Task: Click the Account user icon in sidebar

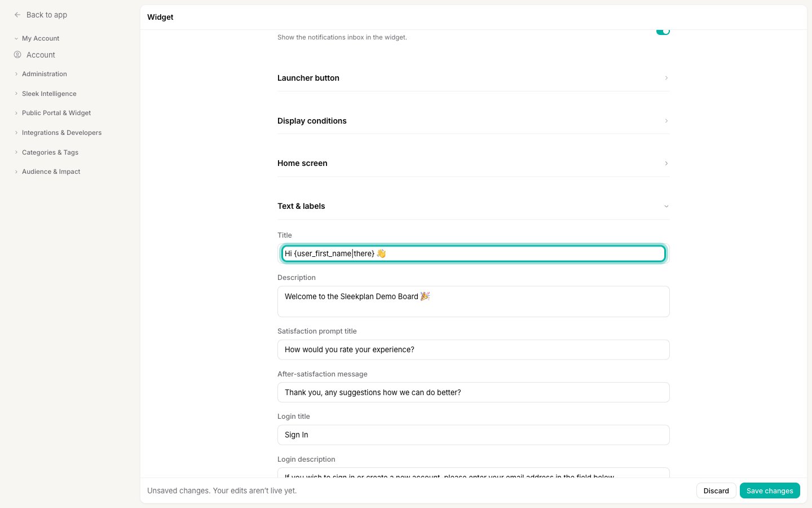Action: (x=17, y=55)
